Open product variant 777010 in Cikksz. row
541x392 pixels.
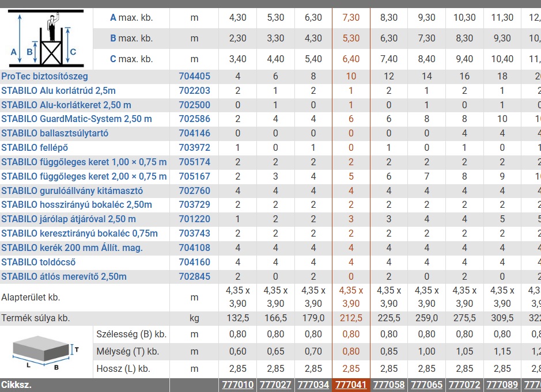[x=238, y=385]
